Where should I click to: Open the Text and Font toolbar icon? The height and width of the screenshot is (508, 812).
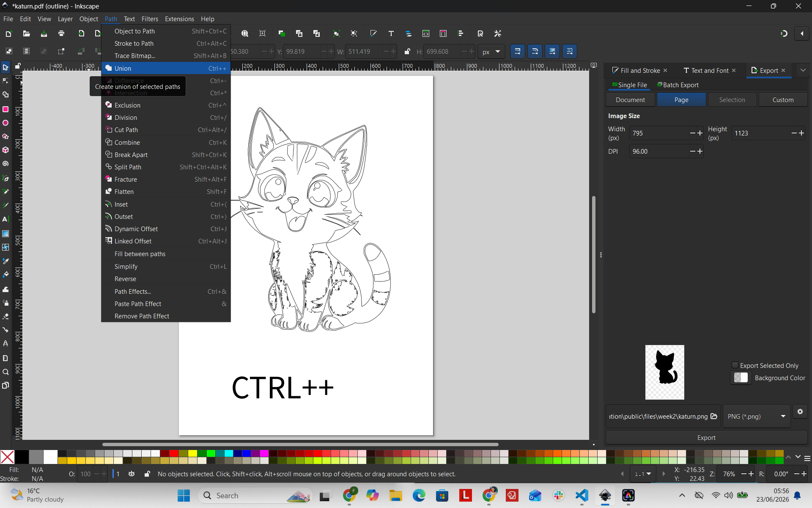pyautogui.click(x=391, y=33)
